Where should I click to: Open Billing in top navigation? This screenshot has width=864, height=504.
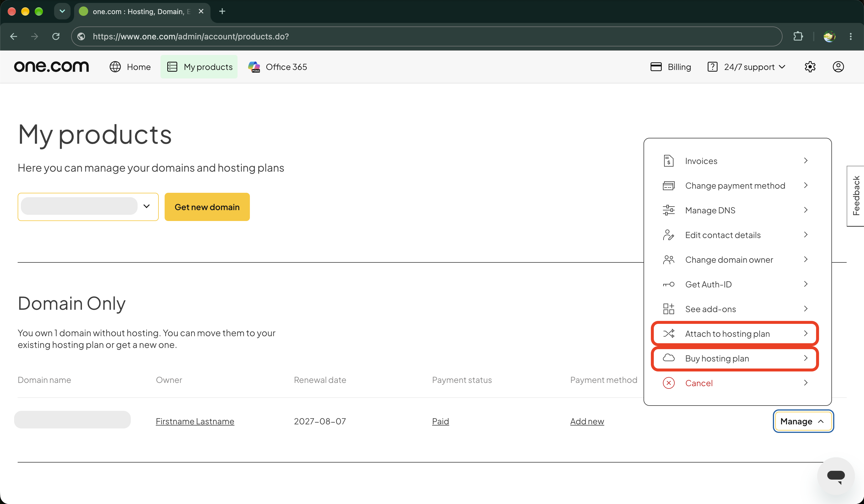tap(671, 67)
